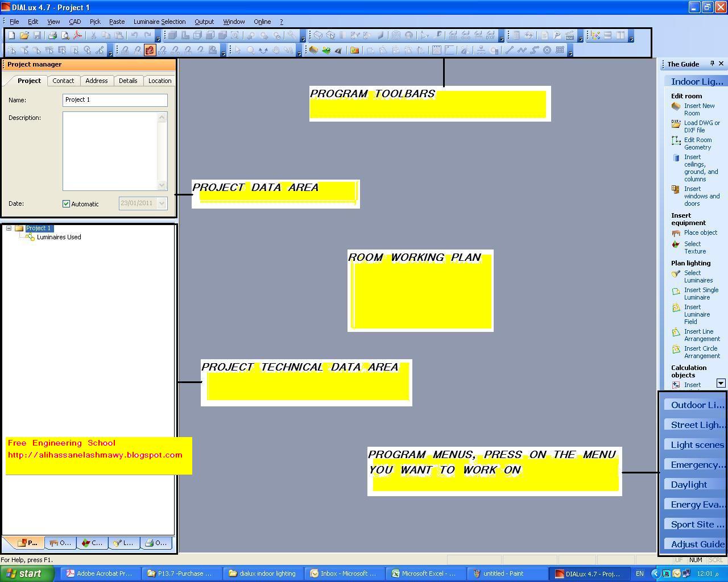Select the Pan (hand) tool in the toolbar

click(x=276, y=50)
